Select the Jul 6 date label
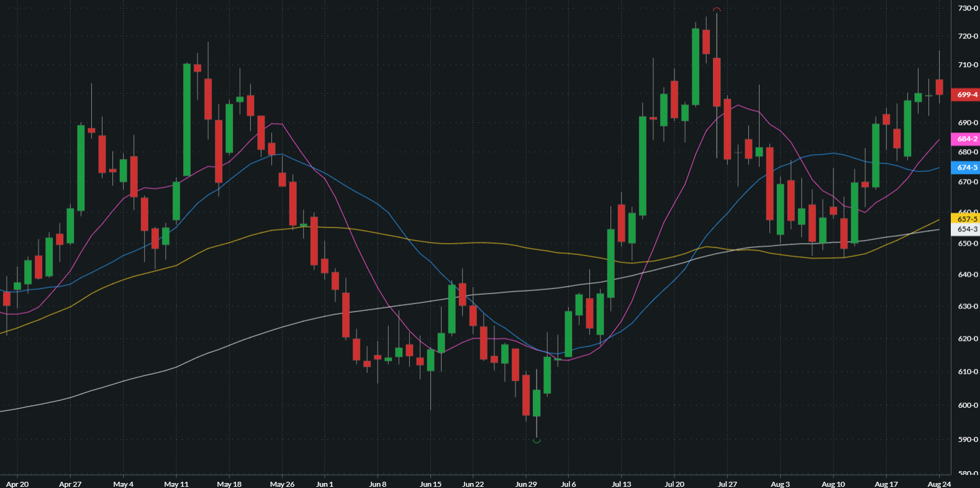This screenshot has width=980, height=488. click(568, 484)
